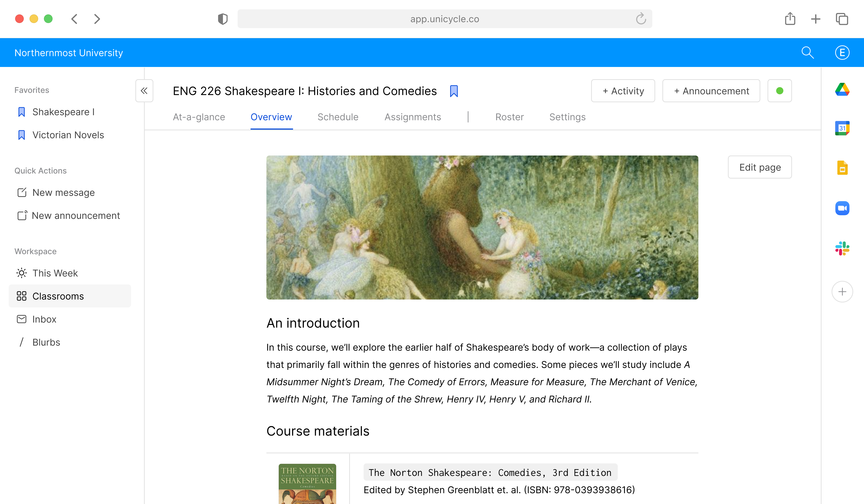864x504 pixels.
Task: Click the Classrooms grid icon
Action: (x=22, y=296)
